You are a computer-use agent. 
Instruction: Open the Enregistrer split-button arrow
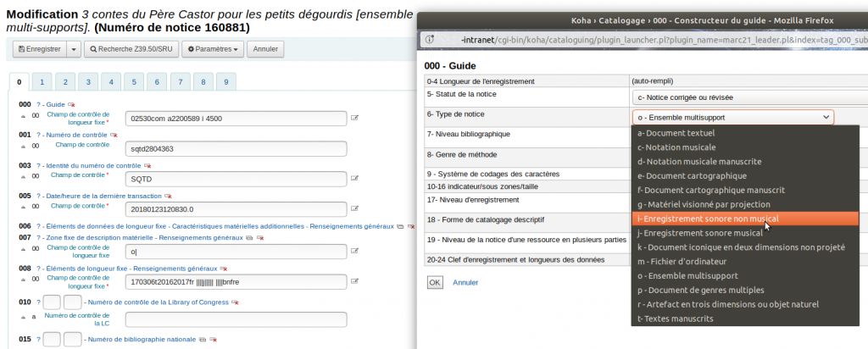(x=75, y=49)
